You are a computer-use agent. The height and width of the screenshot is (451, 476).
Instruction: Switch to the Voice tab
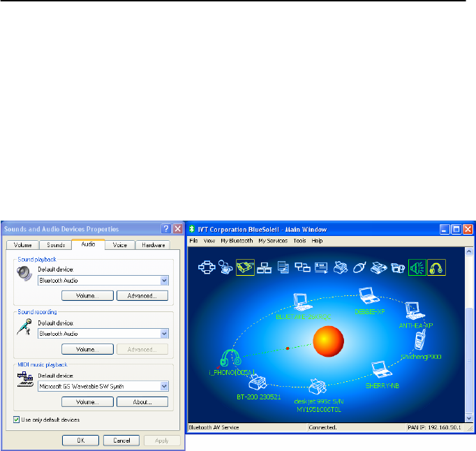pos(120,245)
